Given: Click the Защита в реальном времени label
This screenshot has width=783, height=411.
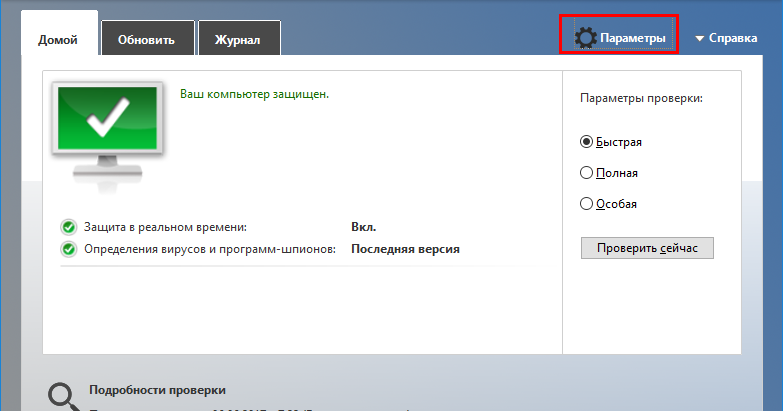Looking at the screenshot, I should click(165, 227).
